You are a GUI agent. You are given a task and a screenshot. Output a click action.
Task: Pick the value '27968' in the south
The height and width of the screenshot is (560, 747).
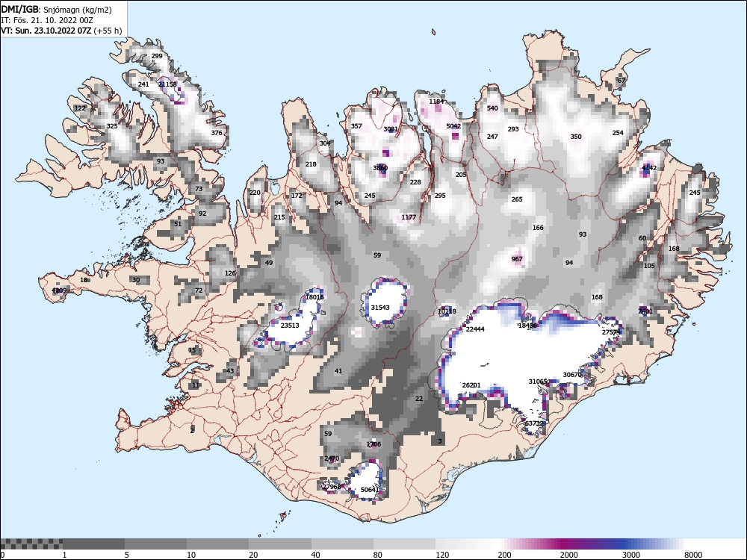coord(332,487)
